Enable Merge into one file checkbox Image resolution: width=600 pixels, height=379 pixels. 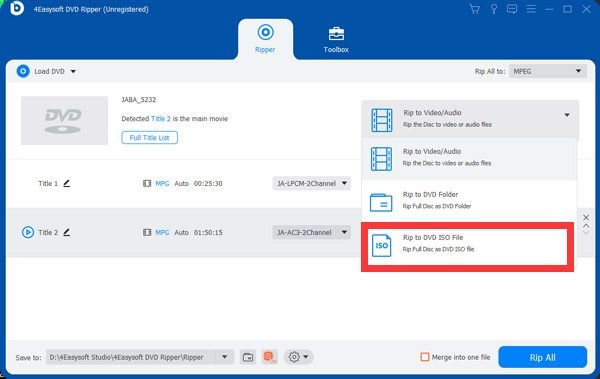(x=424, y=357)
